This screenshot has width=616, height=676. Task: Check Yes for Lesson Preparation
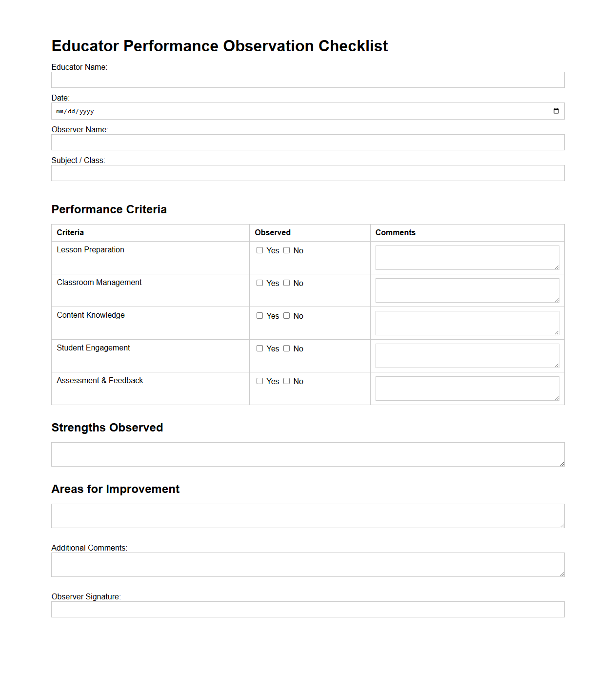click(x=260, y=250)
